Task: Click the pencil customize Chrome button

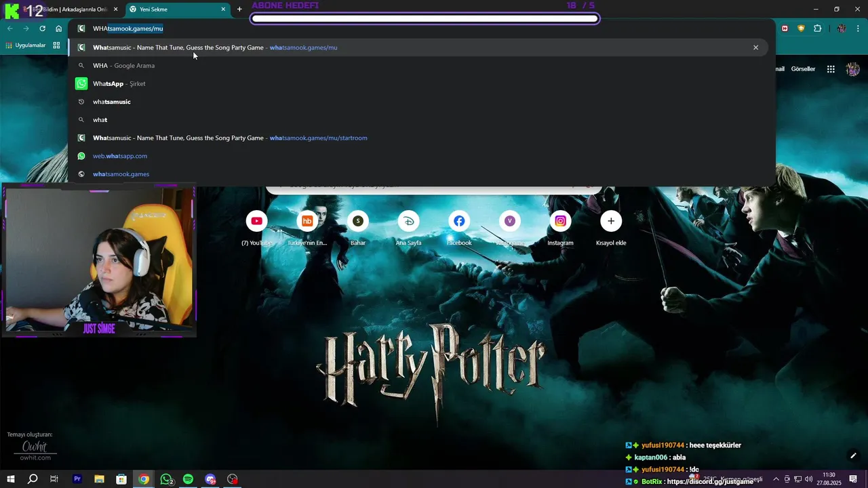Action: pos(853,455)
